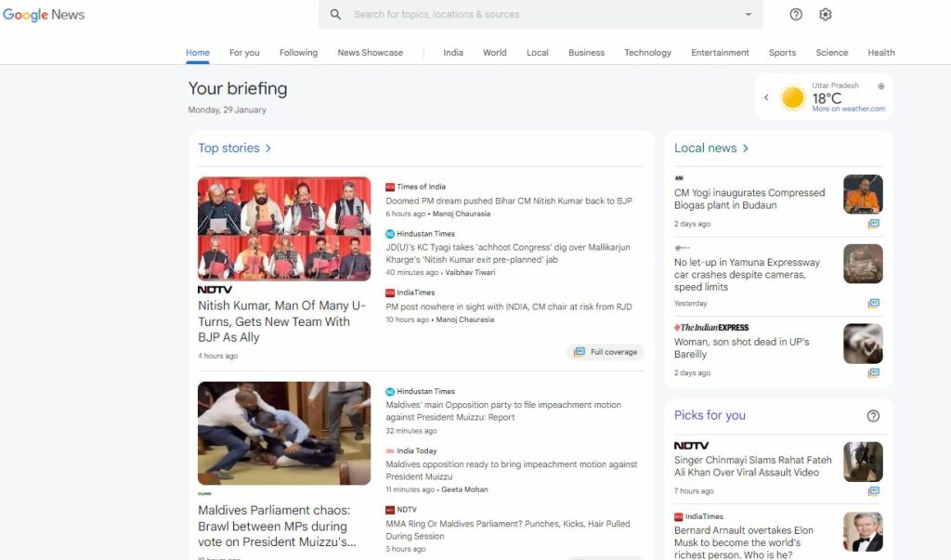Open the Chinmayi story thumbnail
Viewport: 951px width, 560px height.
coord(863,462)
